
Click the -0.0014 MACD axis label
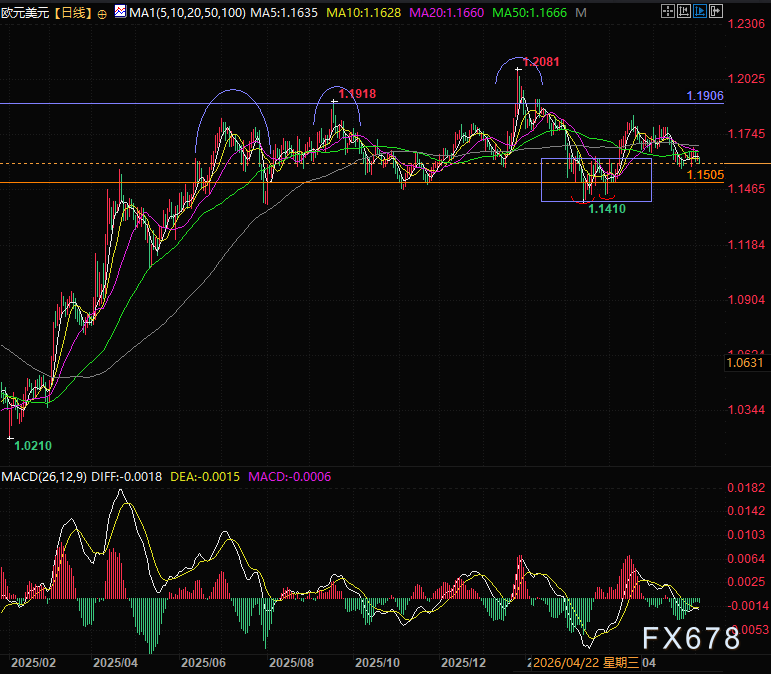[747, 606]
